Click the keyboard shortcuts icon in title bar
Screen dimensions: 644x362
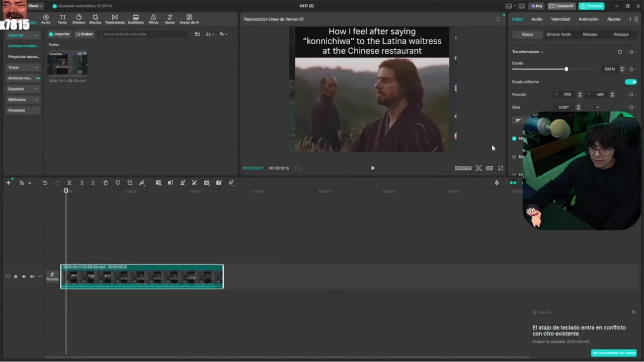tap(521, 6)
